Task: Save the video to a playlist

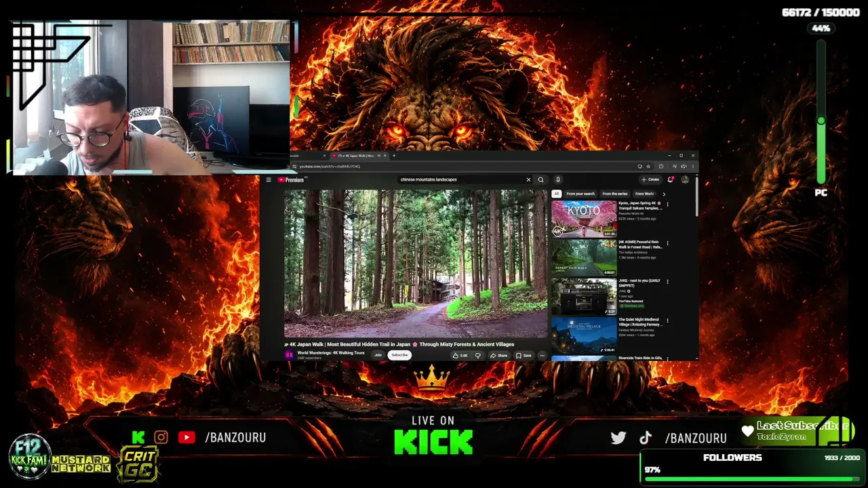Action: click(524, 355)
